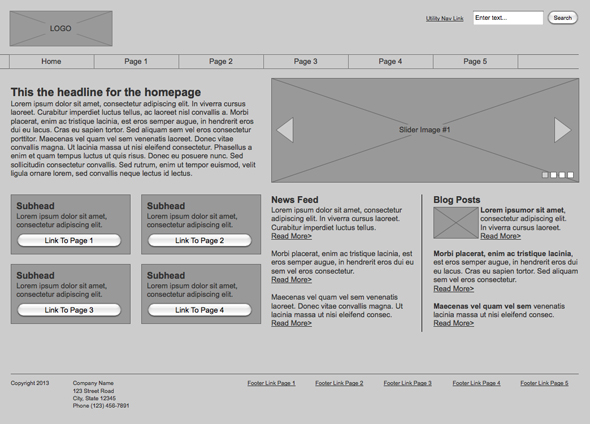This screenshot has width=590, height=424.
Task: Open Read More under Maecenas blog post
Action: [x=453, y=323]
